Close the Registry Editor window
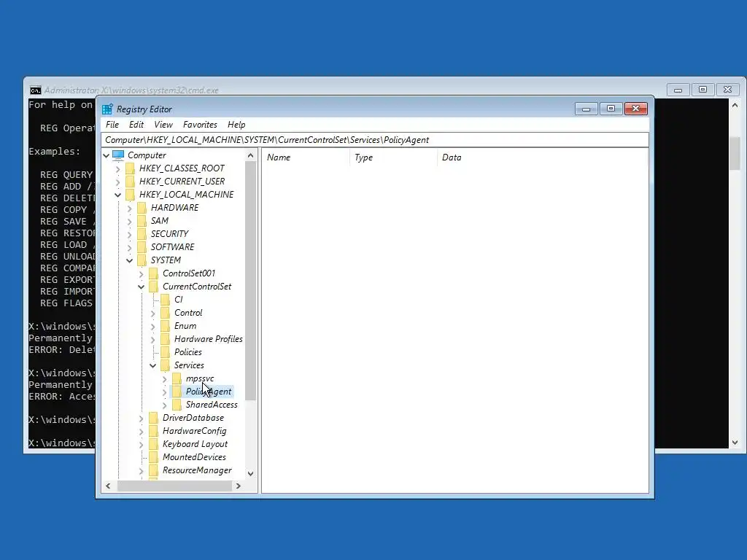Screen dimensions: 747x560 click(x=636, y=109)
